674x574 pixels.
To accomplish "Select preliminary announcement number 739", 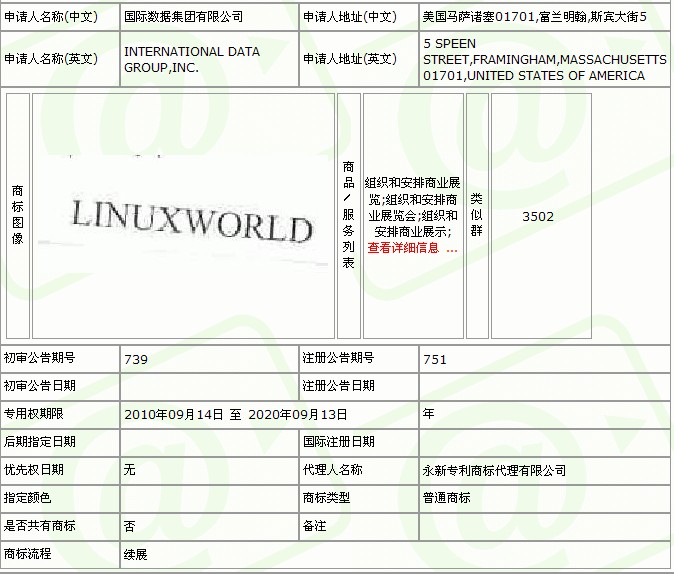I will click(x=136, y=359).
